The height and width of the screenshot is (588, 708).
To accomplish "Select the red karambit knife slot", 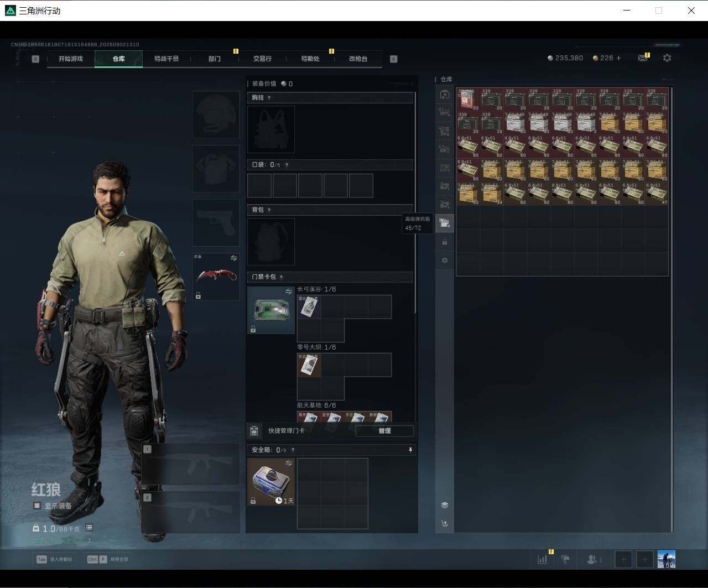I will [x=216, y=277].
